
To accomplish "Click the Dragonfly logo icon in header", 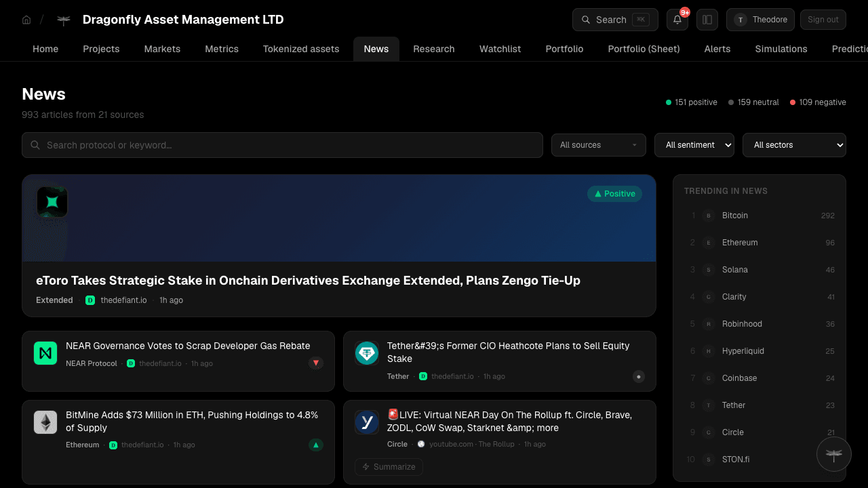I will point(64,20).
